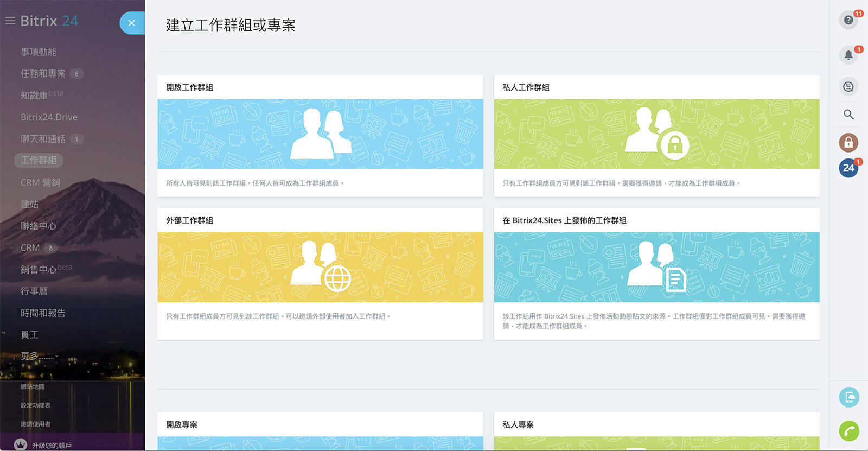Click the 6 badge next to 任務和專案

(x=76, y=74)
